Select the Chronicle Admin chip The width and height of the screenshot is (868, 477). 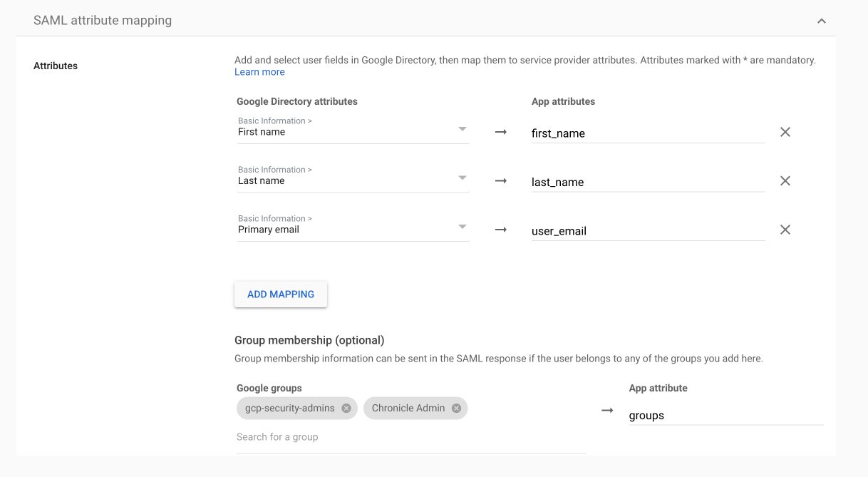[x=408, y=409]
